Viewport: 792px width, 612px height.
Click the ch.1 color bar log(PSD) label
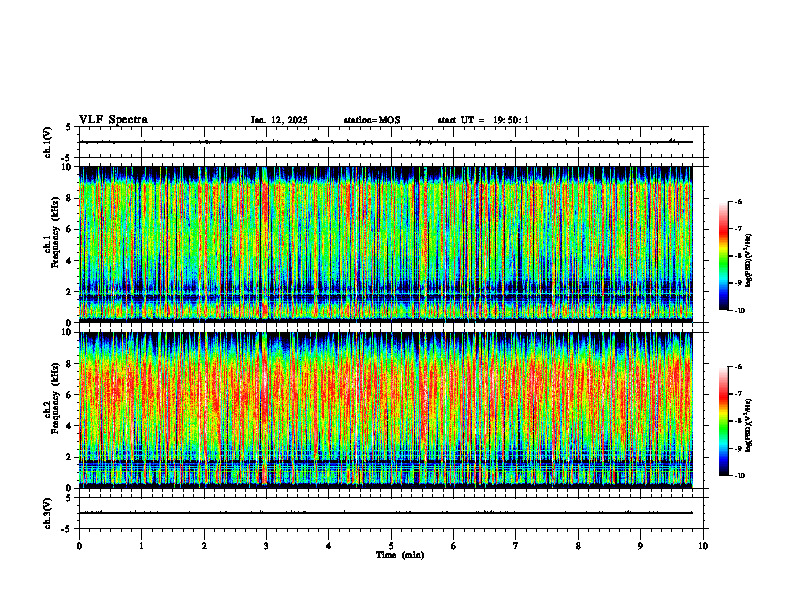(x=749, y=261)
